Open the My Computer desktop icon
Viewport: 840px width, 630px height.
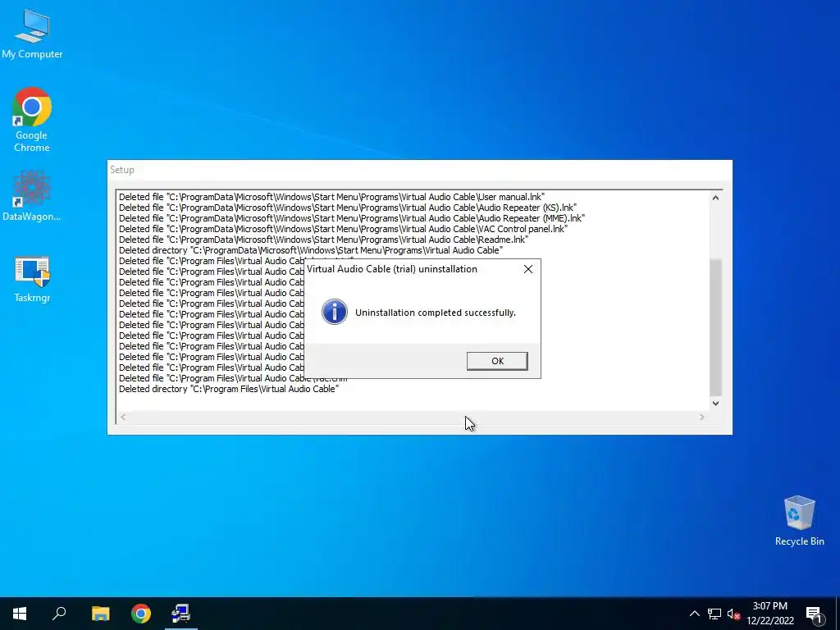click(x=32, y=34)
